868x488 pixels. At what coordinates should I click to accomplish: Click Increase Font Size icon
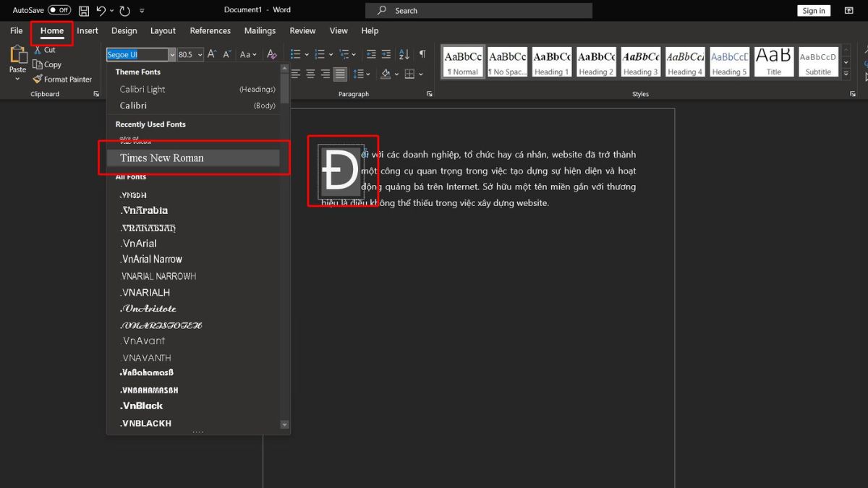[x=212, y=54]
